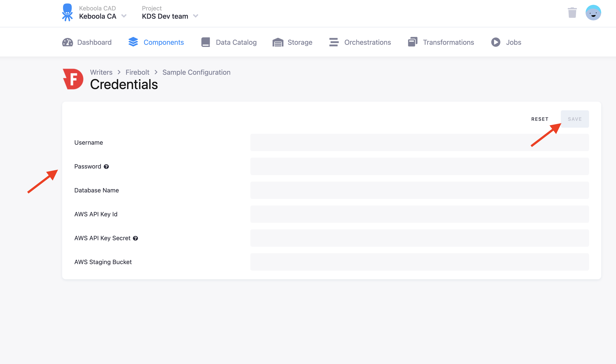Click the Jobs play icon
Viewport: 616px width, 364px height.
coord(496,42)
